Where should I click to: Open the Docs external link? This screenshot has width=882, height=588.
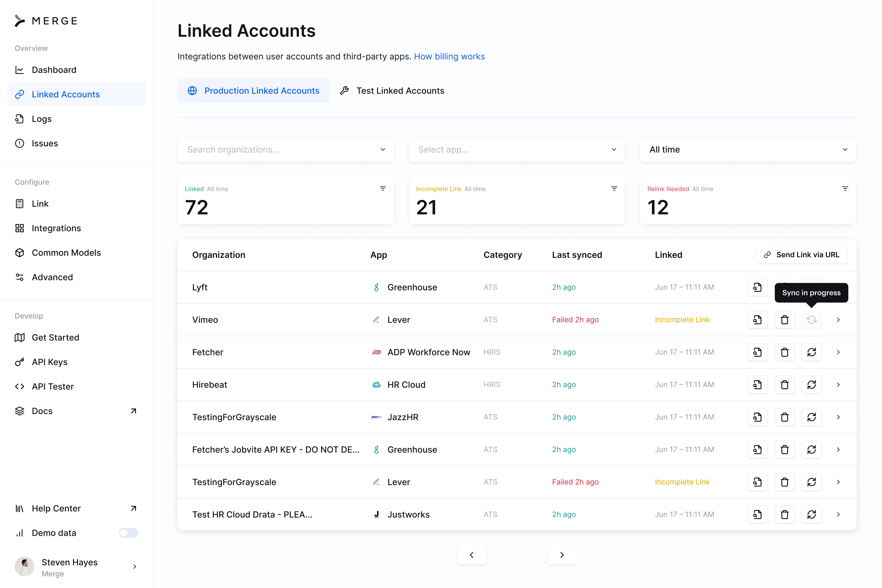point(77,411)
